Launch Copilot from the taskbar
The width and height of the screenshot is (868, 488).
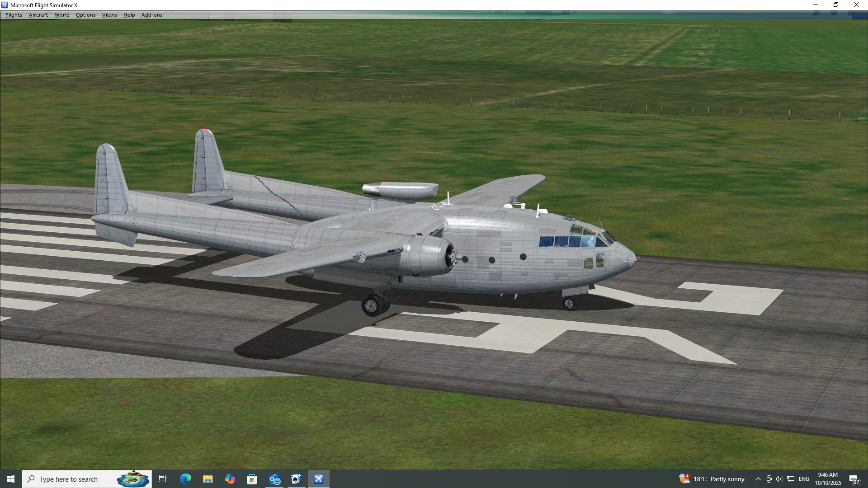coord(230,479)
